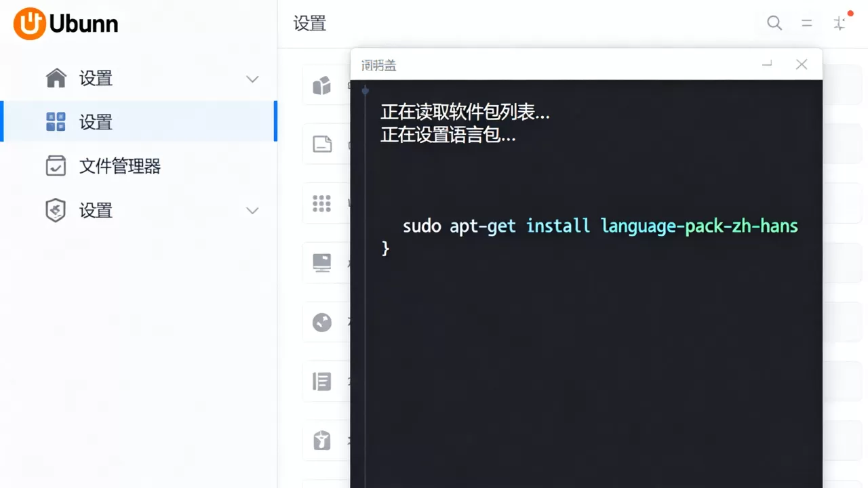Click the sparkle icon with red dot
This screenshot has height=488, width=868.
click(841, 22)
